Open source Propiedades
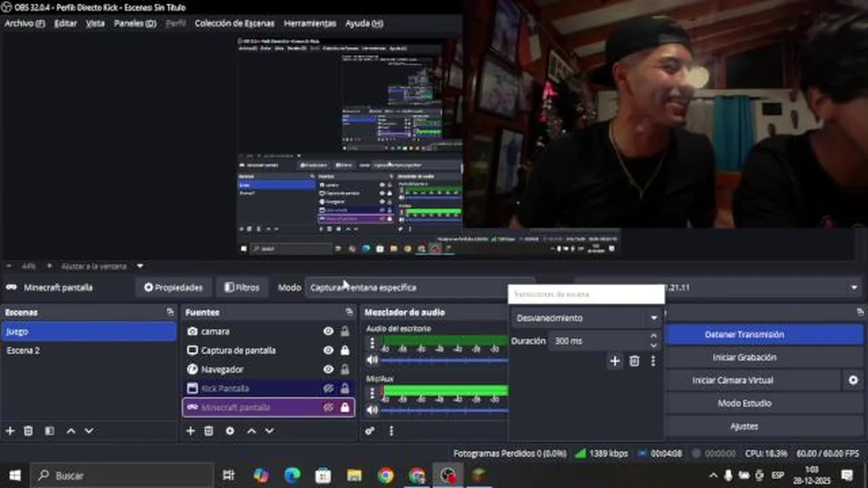The width and height of the screenshot is (868, 488). (174, 287)
